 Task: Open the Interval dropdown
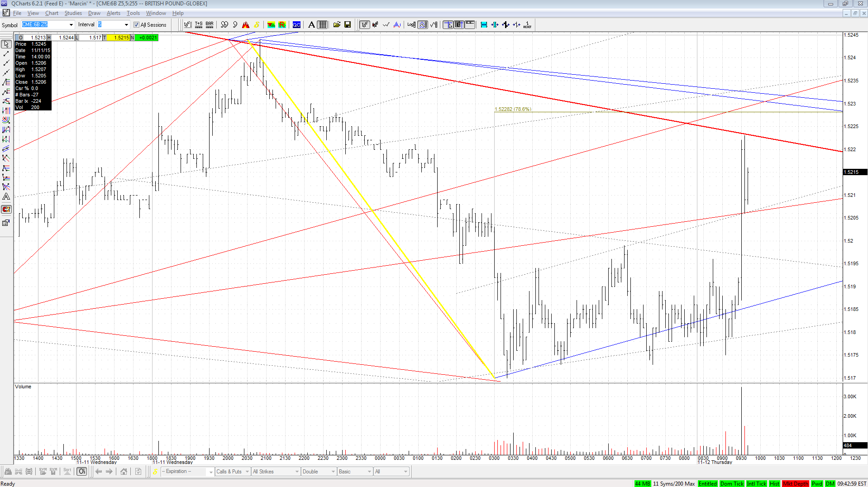click(x=126, y=25)
